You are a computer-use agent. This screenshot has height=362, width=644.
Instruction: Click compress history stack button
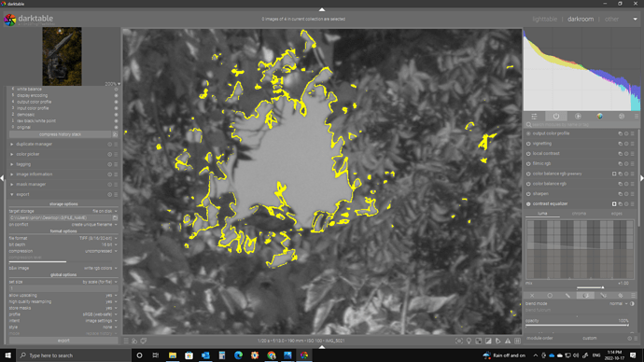pos(60,134)
